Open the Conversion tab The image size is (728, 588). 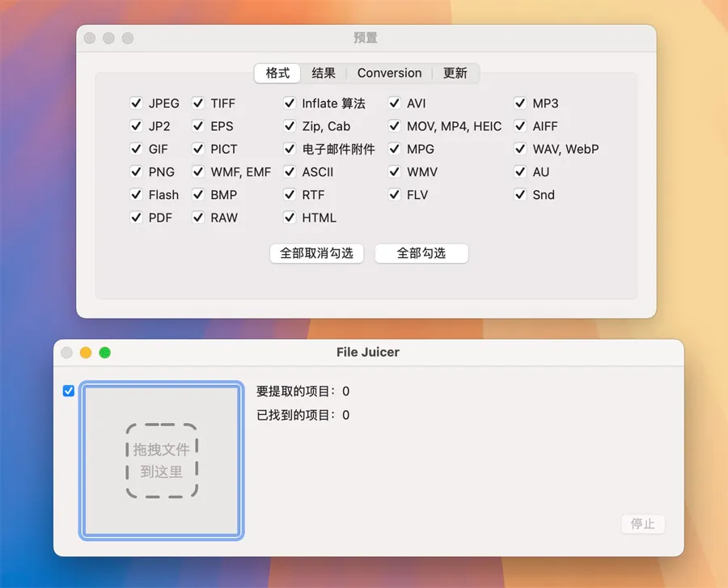click(389, 73)
